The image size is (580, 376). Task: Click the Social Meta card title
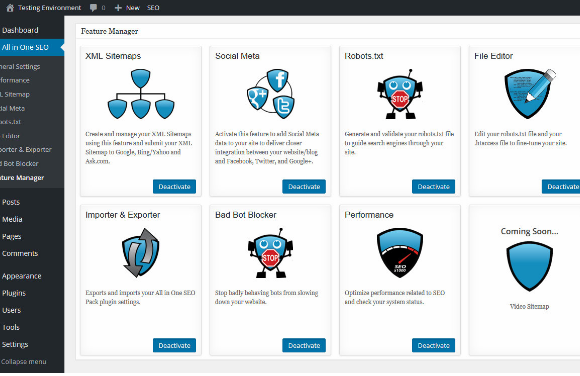pyautogui.click(x=237, y=56)
